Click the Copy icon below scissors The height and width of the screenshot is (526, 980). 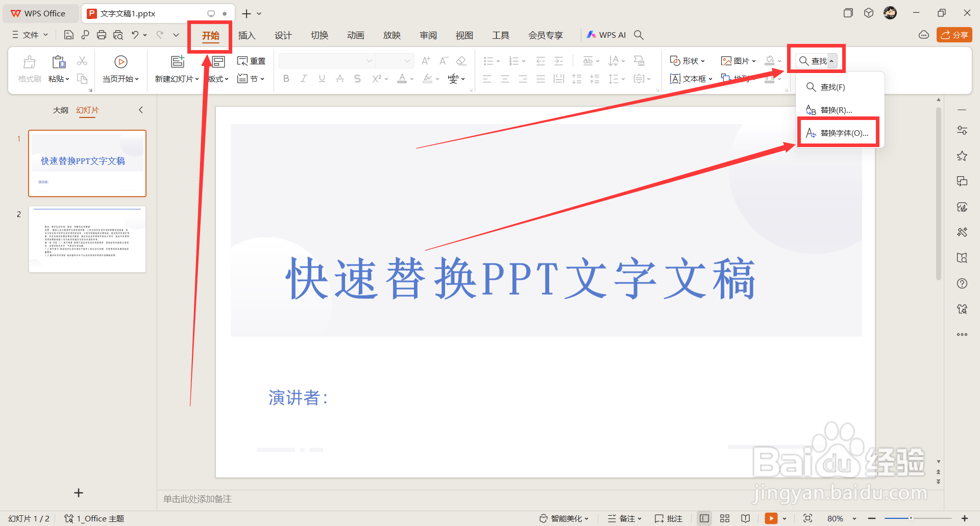coord(82,79)
